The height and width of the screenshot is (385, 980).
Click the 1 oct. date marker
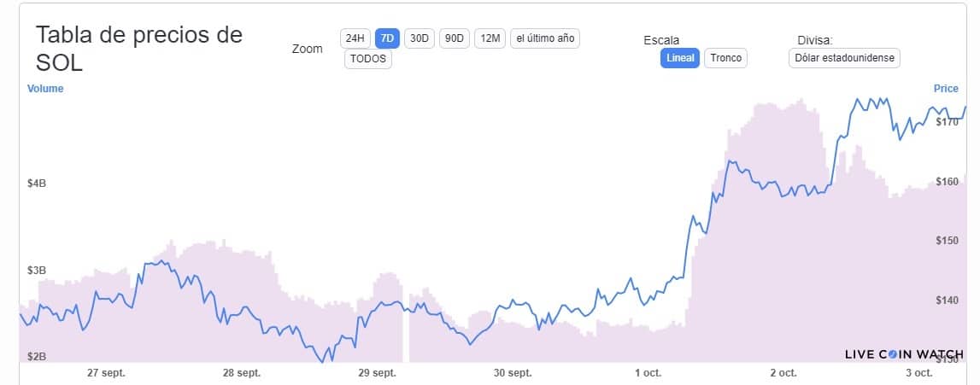tap(648, 373)
